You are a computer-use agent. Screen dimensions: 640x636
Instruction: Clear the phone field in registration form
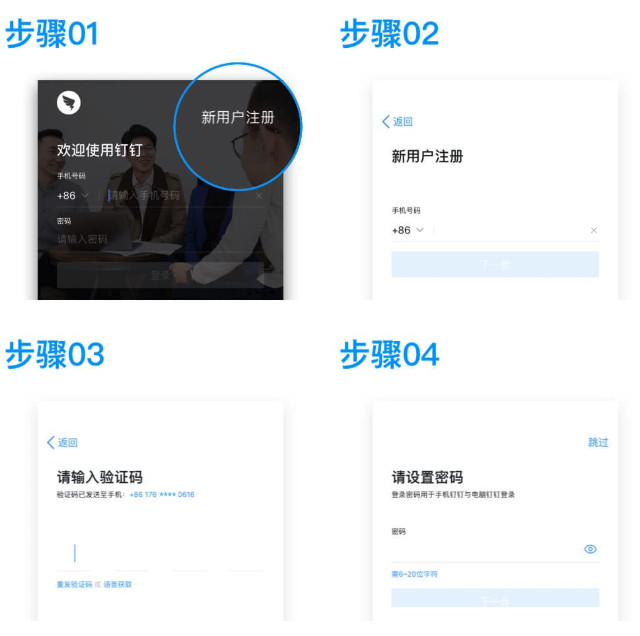click(594, 230)
